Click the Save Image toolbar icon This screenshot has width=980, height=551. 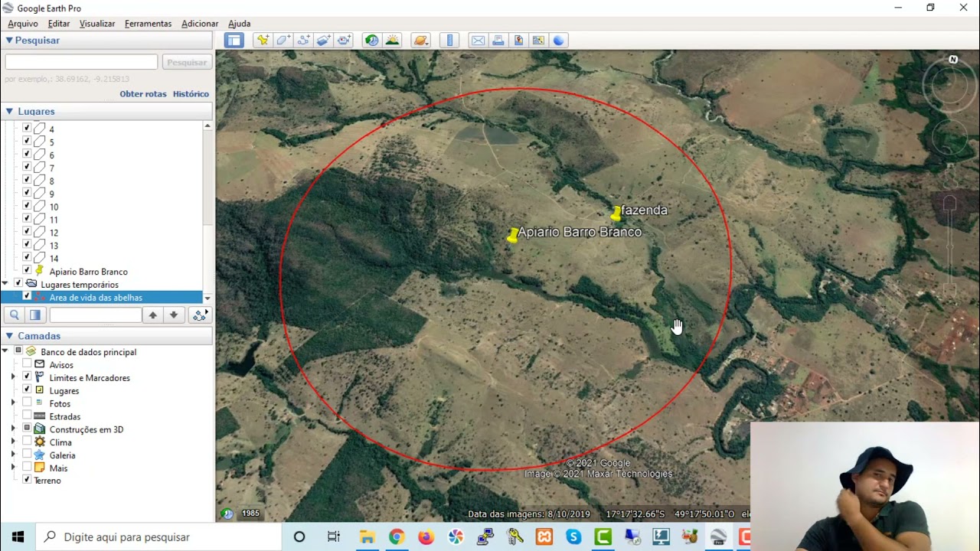[518, 41]
